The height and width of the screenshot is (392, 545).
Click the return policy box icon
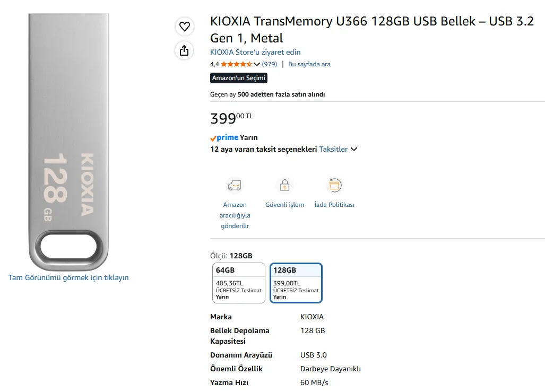coord(335,185)
